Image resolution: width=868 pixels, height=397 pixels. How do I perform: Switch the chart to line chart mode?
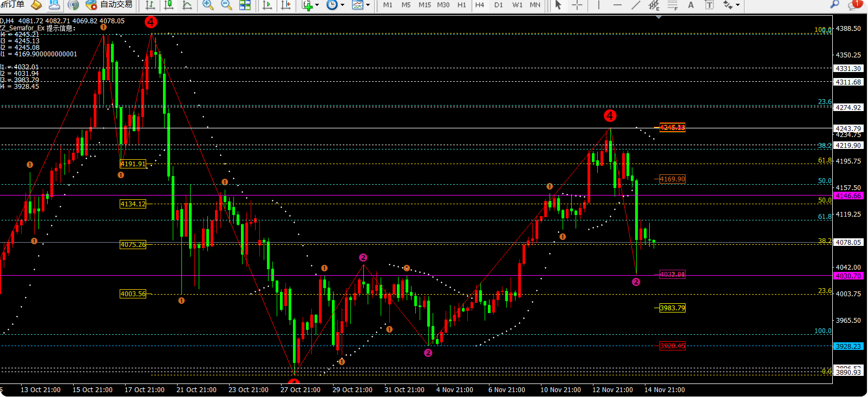[187, 5]
